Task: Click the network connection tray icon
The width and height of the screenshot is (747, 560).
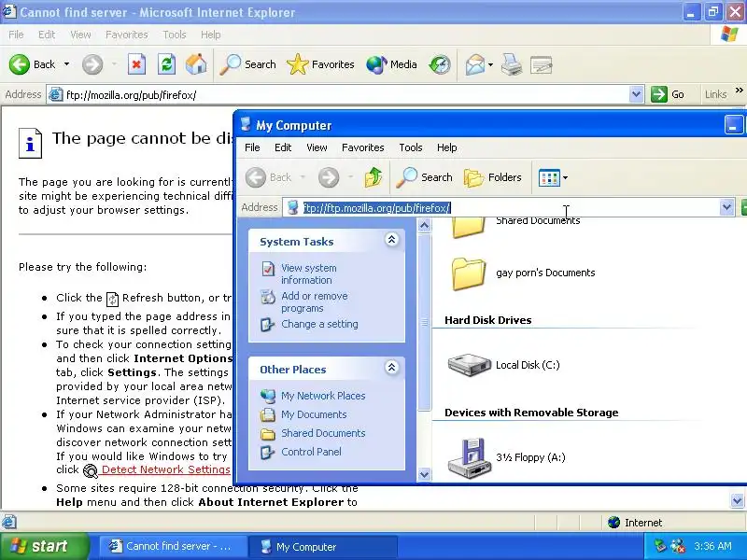Action: click(x=677, y=546)
